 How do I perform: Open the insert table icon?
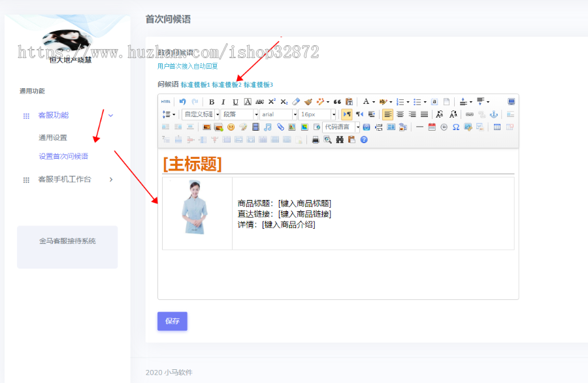497,126
